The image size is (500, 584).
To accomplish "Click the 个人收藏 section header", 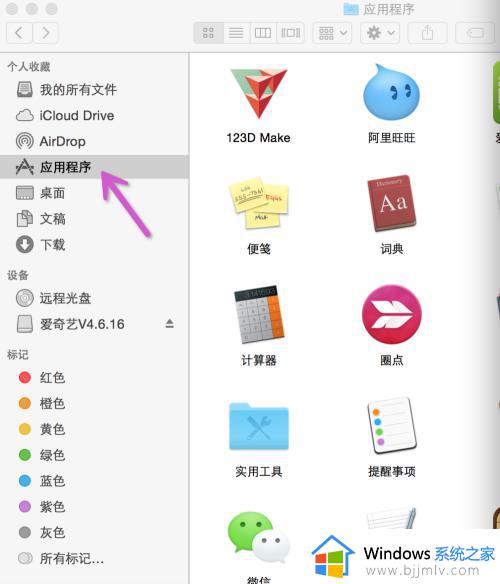I will [29, 67].
